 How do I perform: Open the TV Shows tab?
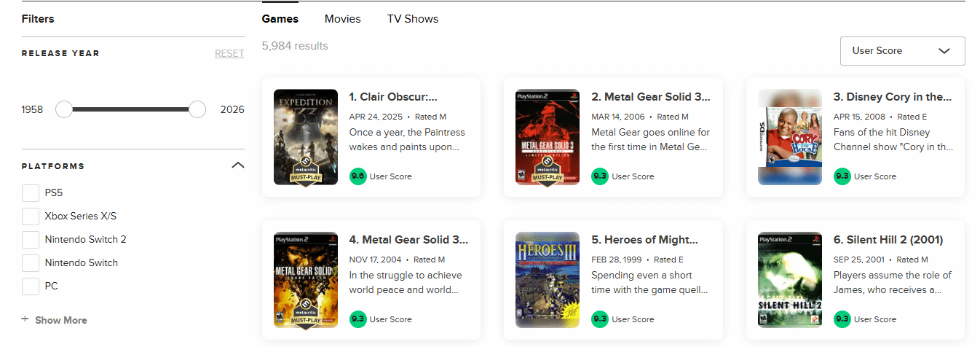click(x=412, y=19)
